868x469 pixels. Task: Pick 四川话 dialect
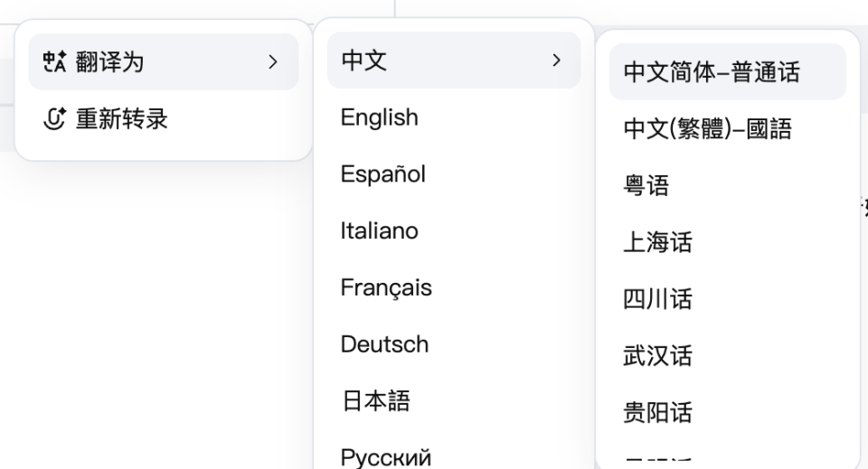[727, 298]
